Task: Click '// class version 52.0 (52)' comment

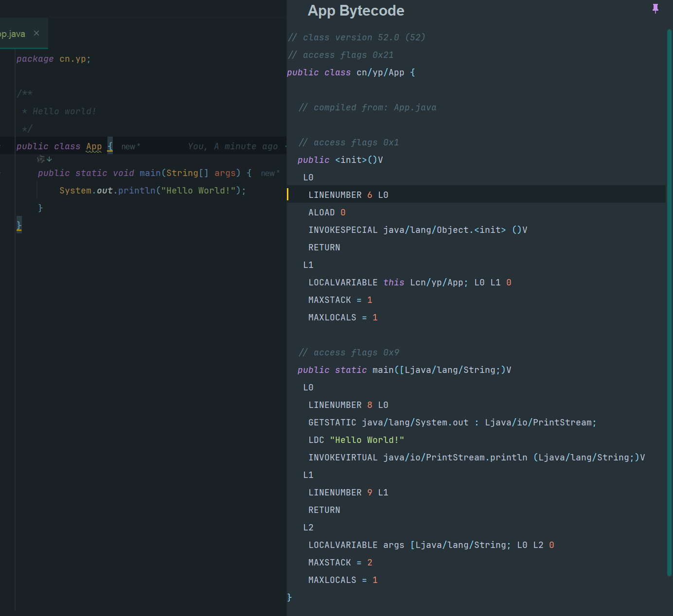Action: tap(356, 37)
